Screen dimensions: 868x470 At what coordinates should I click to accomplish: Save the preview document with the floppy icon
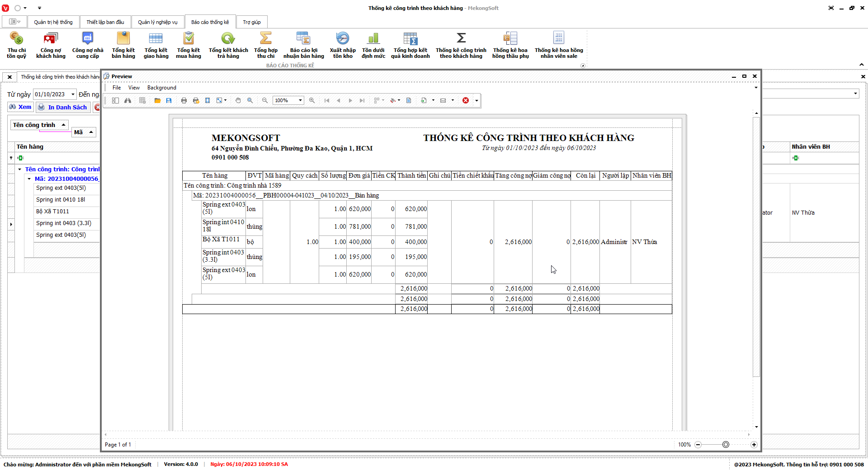pyautogui.click(x=169, y=100)
